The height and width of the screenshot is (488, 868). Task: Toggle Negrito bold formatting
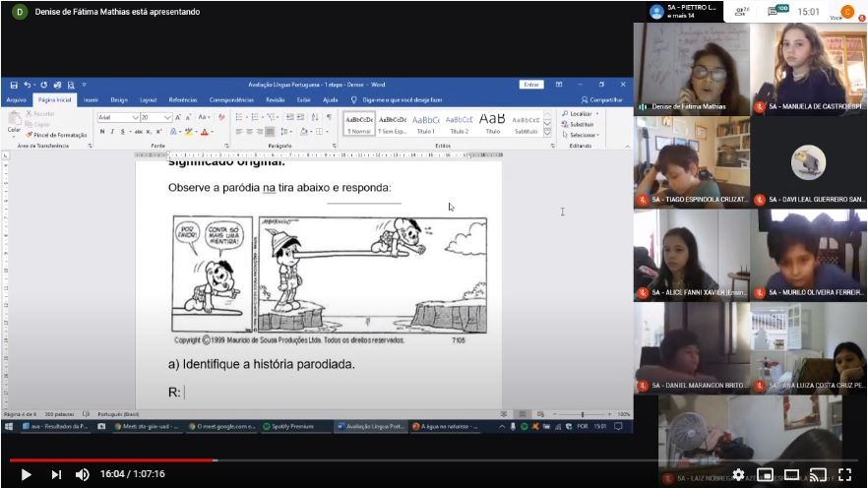(x=102, y=132)
